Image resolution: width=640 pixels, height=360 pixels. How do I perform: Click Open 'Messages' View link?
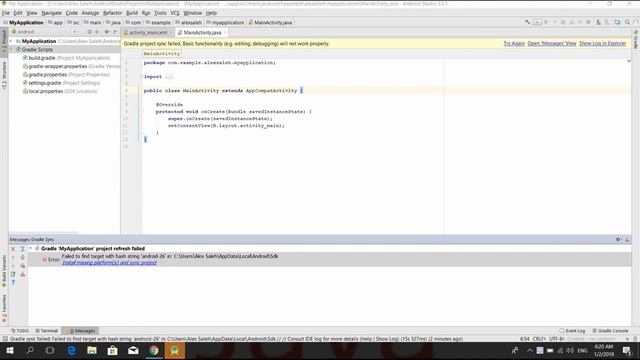click(x=552, y=43)
